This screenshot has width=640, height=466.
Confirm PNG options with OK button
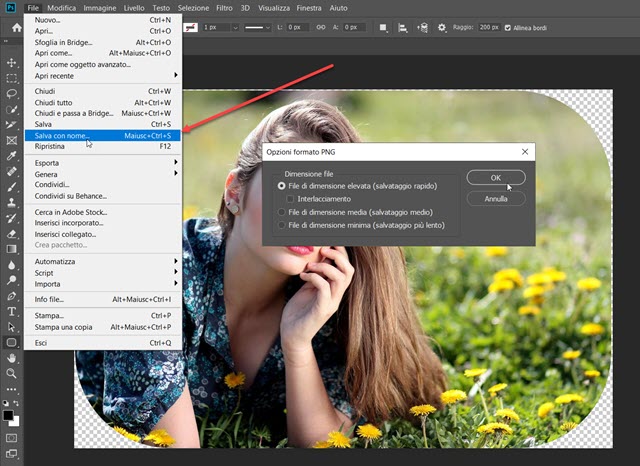click(496, 178)
